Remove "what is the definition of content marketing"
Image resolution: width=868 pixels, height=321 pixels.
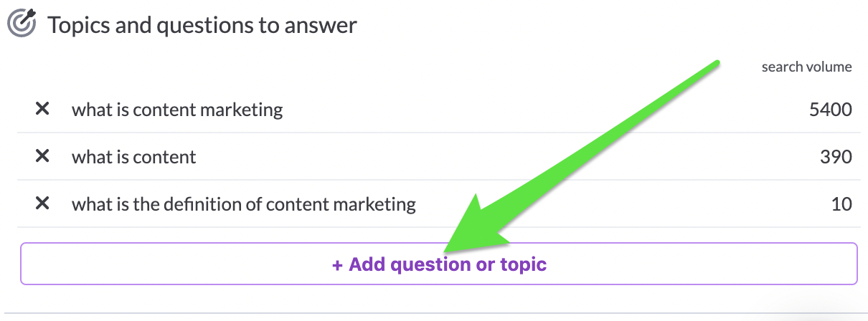click(42, 203)
